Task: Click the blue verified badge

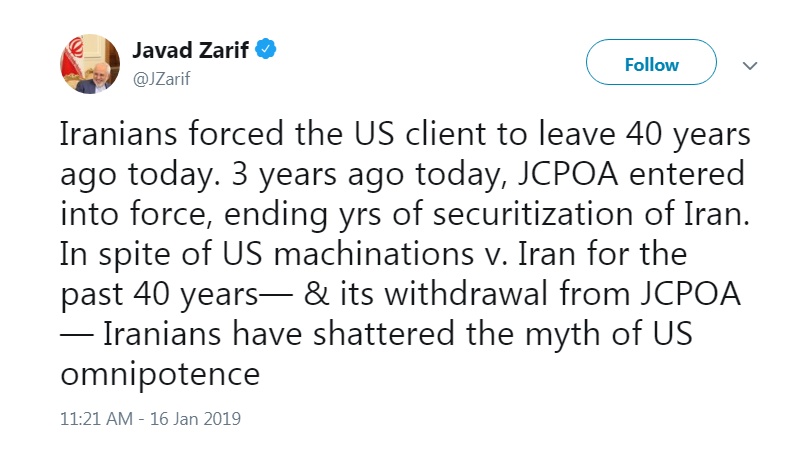Action: (266, 49)
